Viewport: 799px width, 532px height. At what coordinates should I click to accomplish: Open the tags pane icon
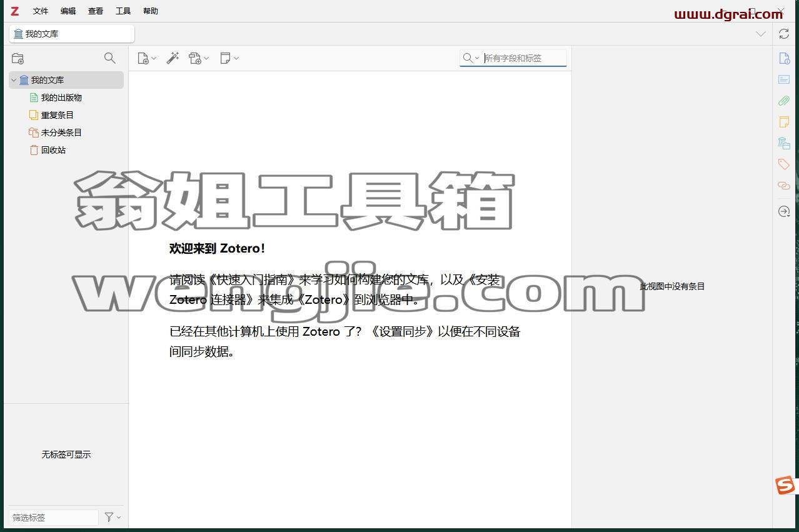point(784,164)
